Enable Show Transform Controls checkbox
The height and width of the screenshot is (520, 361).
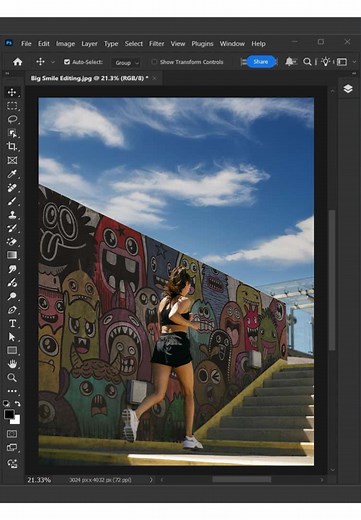tap(154, 62)
